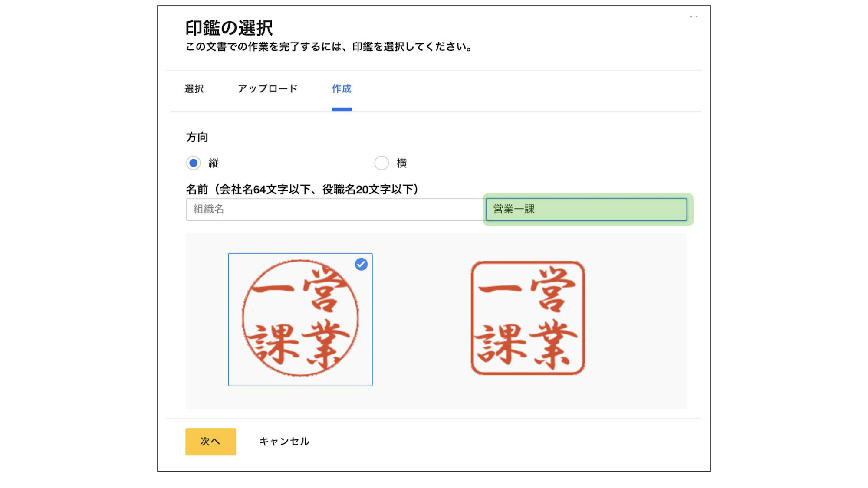Viewport: 868px width, 488px height.
Task: Click the 方向 section label
Action: pyautogui.click(x=197, y=138)
